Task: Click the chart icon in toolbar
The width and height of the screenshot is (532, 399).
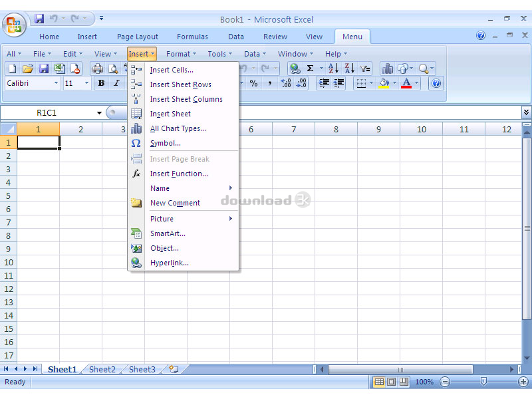Action: (x=388, y=69)
